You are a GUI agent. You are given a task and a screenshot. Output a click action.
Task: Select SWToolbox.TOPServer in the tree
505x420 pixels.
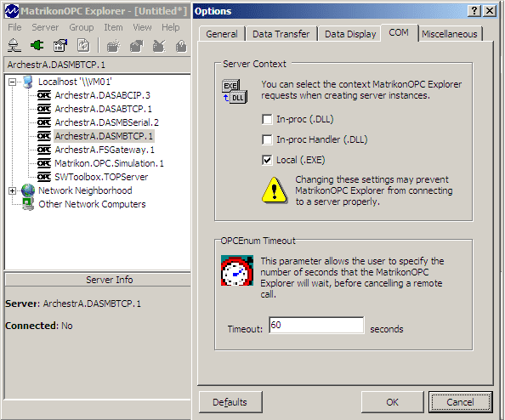pos(101,177)
